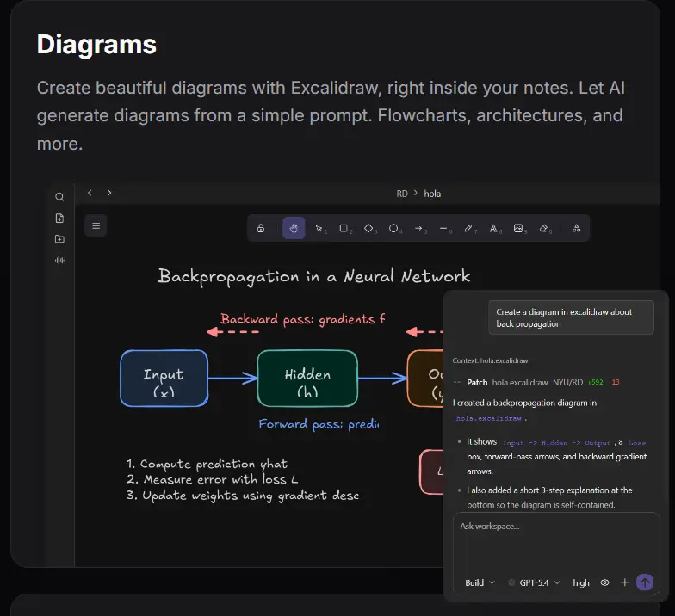Select the Hand pan tool

(294, 228)
